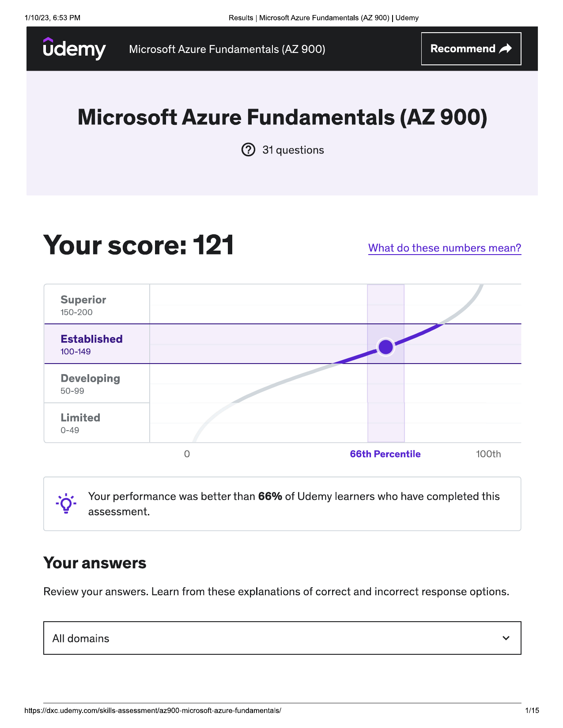Open the All domains filter box
Viewport: 563px width, 728px height.
[x=282, y=638]
